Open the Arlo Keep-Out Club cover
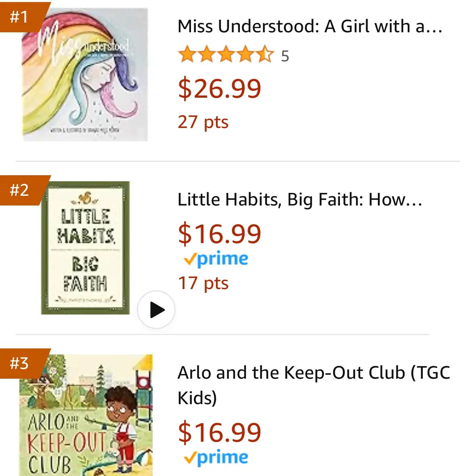Image resolution: width=476 pixels, height=476 pixels. (86, 415)
